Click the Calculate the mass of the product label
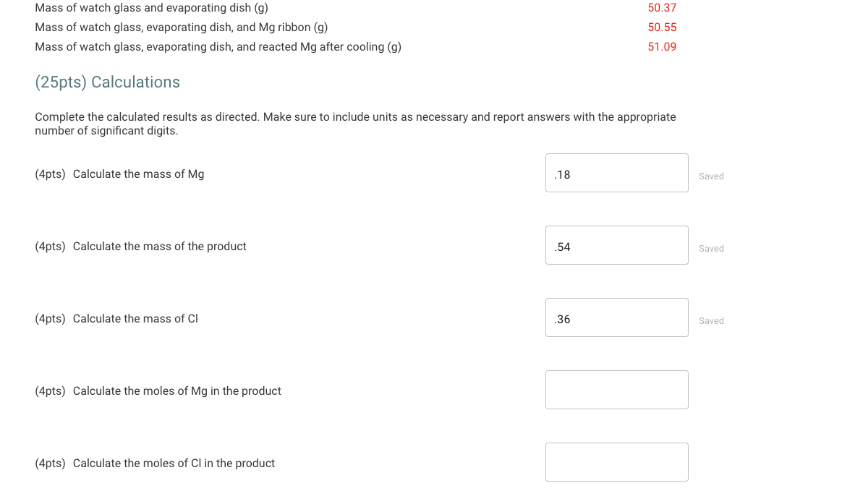Screen dimensions: 842x504 (x=159, y=246)
